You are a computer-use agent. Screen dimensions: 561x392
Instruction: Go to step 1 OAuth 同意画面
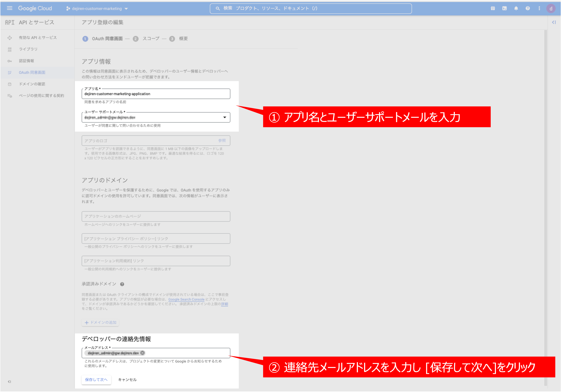[103, 39]
